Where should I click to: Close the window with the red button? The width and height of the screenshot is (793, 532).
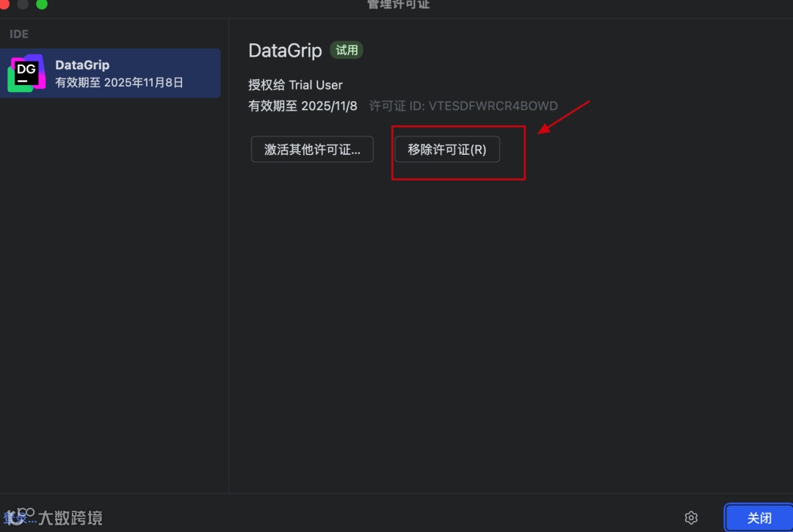[x=4, y=4]
